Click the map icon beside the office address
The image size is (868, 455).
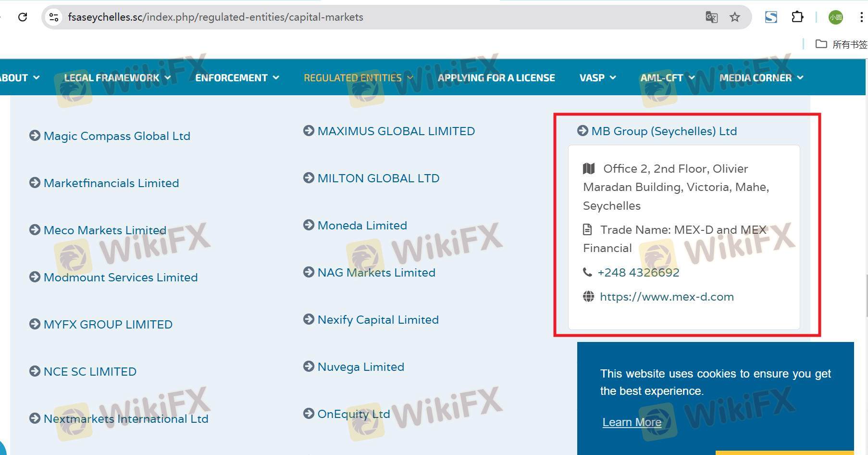(x=589, y=168)
